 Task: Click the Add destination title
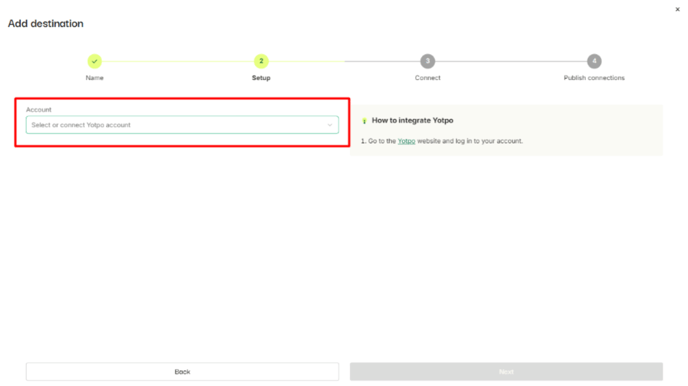46,24
